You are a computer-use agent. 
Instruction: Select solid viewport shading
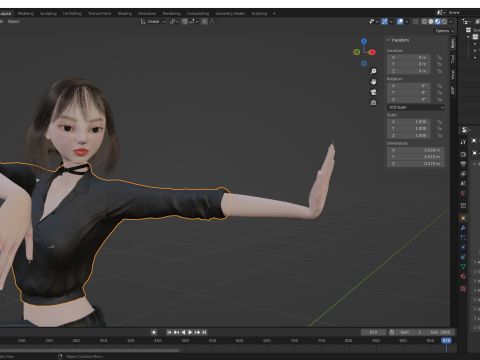(x=431, y=22)
